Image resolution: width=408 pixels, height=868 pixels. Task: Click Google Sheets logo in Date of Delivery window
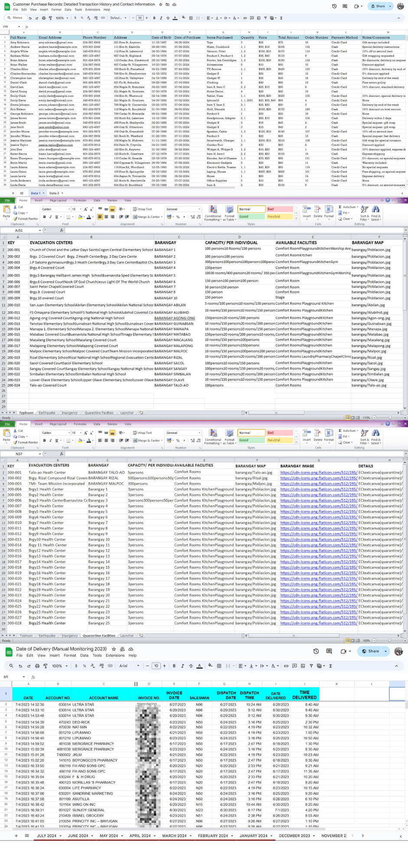coord(8,652)
